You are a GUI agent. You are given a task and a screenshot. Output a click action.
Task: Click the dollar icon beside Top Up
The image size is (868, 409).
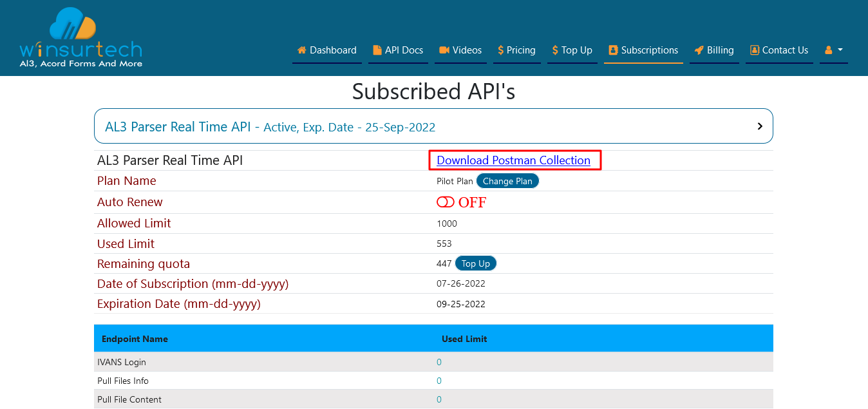(x=555, y=50)
